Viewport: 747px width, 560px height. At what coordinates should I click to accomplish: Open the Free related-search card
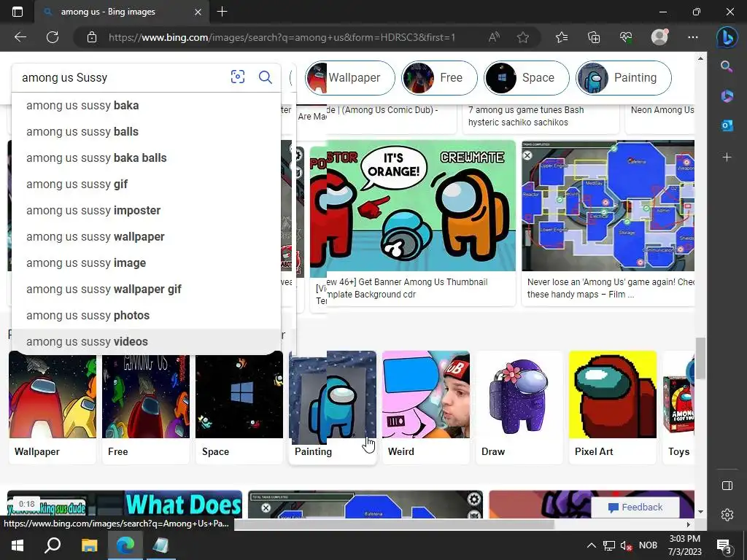point(146,407)
